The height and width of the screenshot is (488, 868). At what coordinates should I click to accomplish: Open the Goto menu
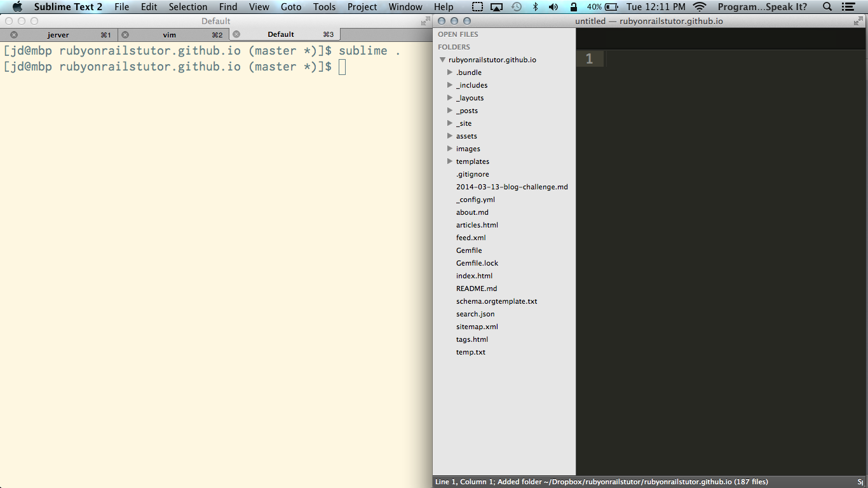tap(291, 7)
